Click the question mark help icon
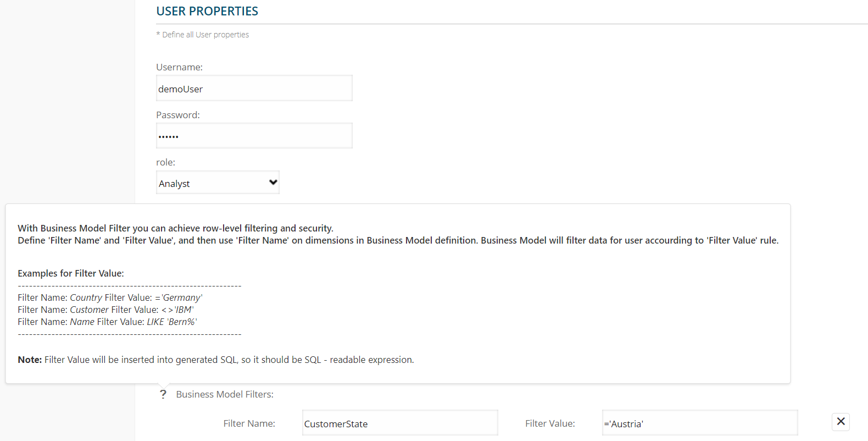Screen dimensions: 868x441 point(163,394)
